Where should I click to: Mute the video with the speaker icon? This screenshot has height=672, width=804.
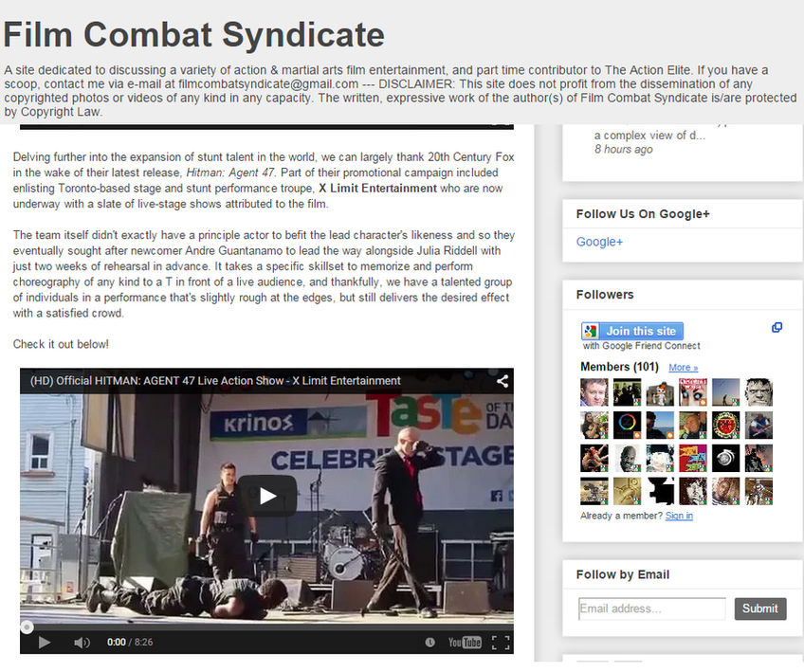[82, 643]
